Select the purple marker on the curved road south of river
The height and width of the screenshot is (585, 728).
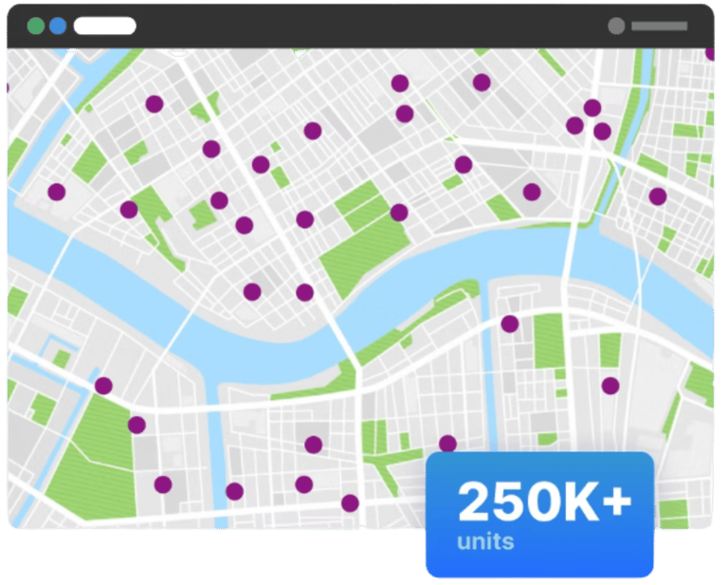tap(510, 323)
